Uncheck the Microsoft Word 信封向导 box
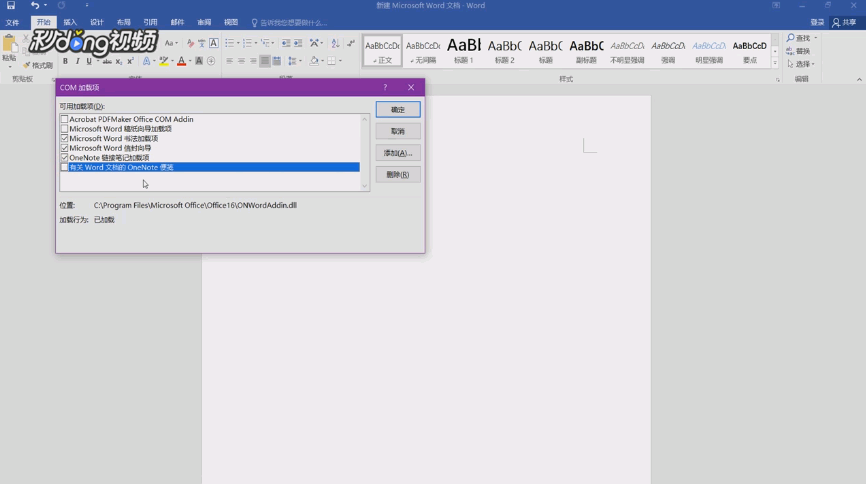The image size is (866, 484). (65, 148)
